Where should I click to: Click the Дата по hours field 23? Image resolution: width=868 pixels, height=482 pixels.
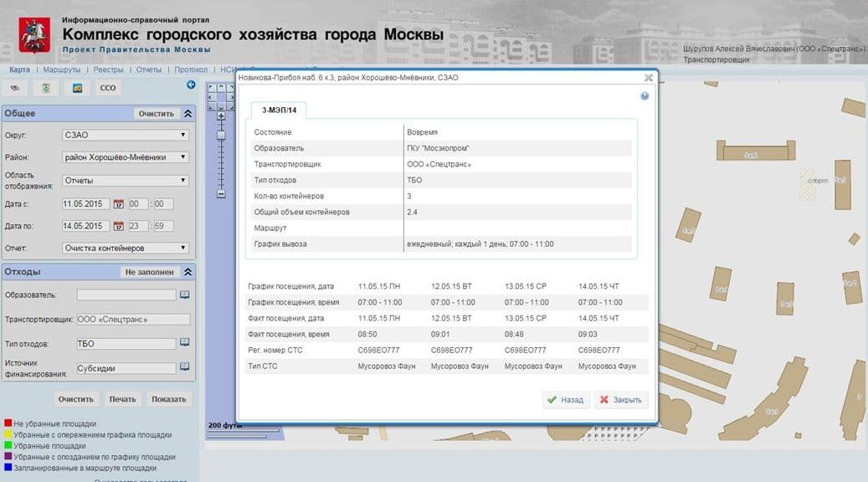[x=138, y=226]
